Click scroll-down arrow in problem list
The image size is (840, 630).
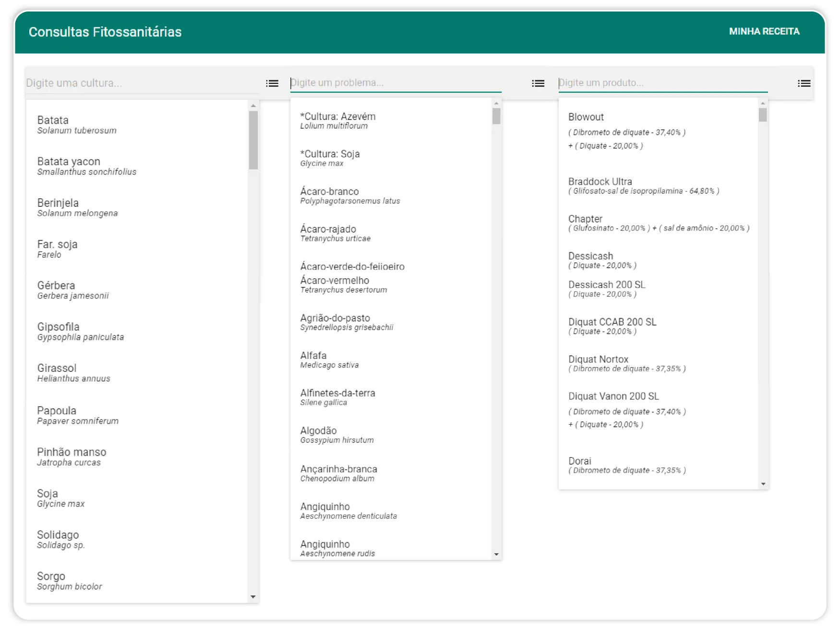(496, 554)
